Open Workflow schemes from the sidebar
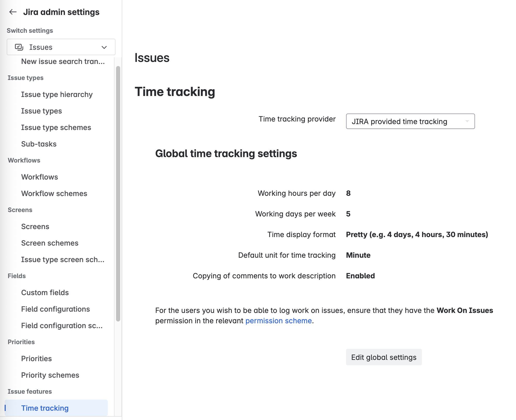 (54, 193)
